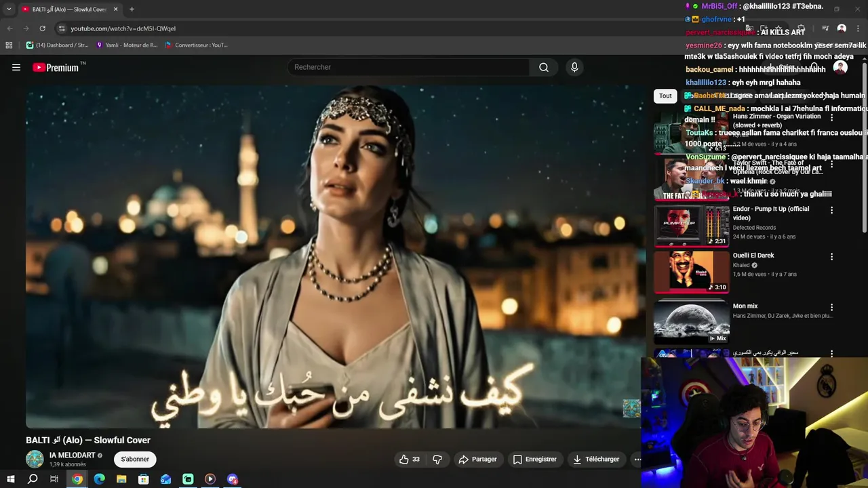Open Endor - Pump It Up title
Image resolution: width=868 pixels, height=488 pixels.
pyautogui.click(x=771, y=213)
